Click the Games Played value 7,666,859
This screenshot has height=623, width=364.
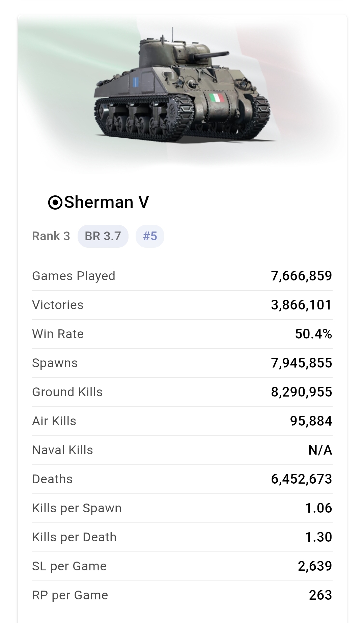(301, 276)
